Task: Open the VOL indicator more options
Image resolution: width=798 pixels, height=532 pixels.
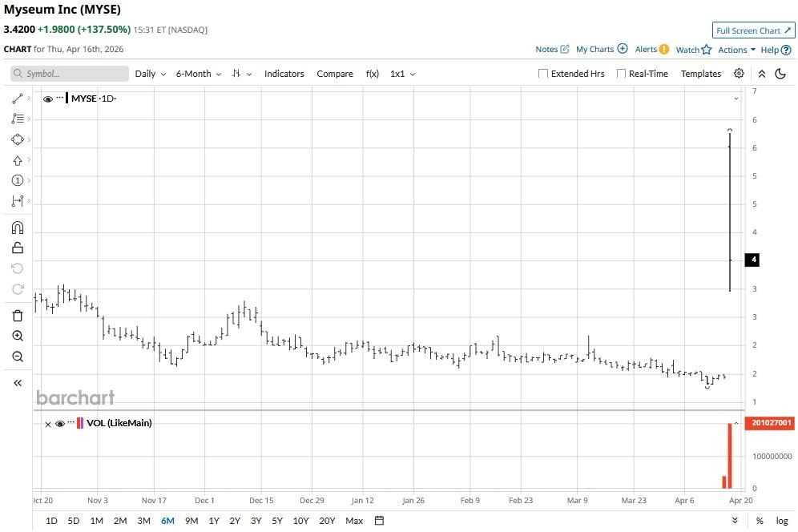Action: coord(71,422)
